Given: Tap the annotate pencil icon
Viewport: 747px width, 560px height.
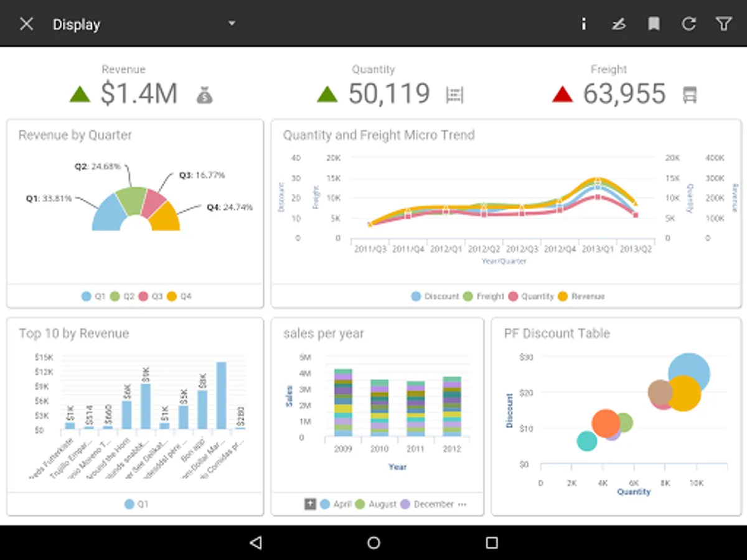Looking at the screenshot, I should [x=618, y=24].
